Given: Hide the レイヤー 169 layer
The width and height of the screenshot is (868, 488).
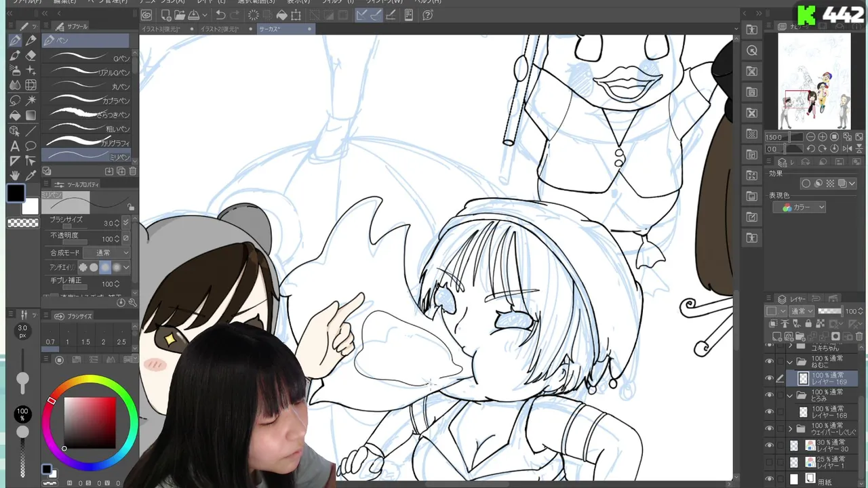Looking at the screenshot, I should (x=769, y=379).
